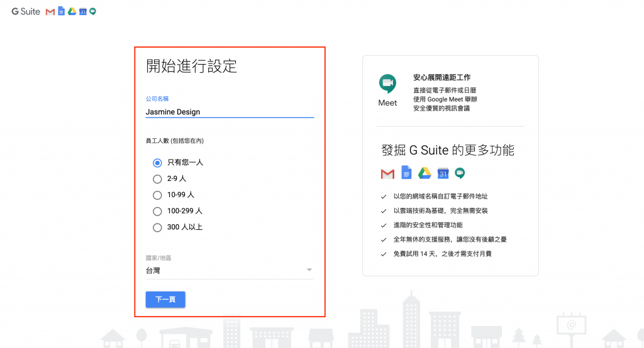Click the Meet label under the icon
The height and width of the screenshot is (348, 644).
tap(387, 103)
